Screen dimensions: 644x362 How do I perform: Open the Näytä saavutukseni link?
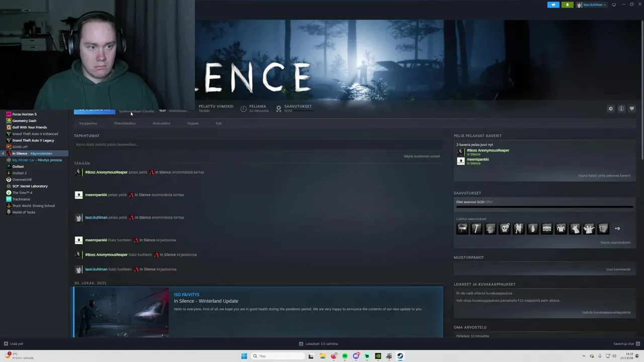[x=615, y=242]
